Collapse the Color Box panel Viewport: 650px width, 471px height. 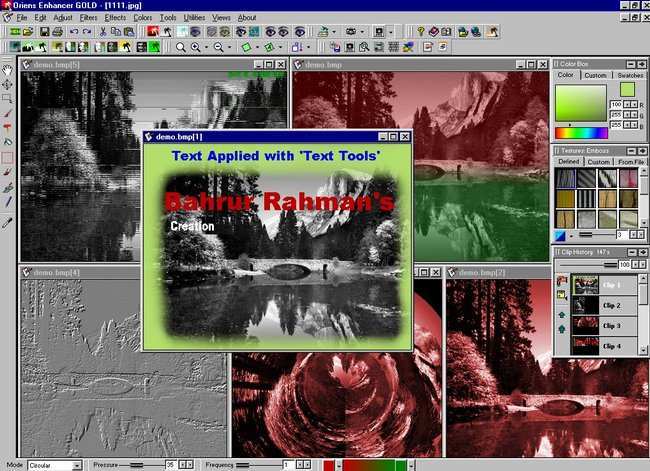pyautogui.click(x=631, y=64)
